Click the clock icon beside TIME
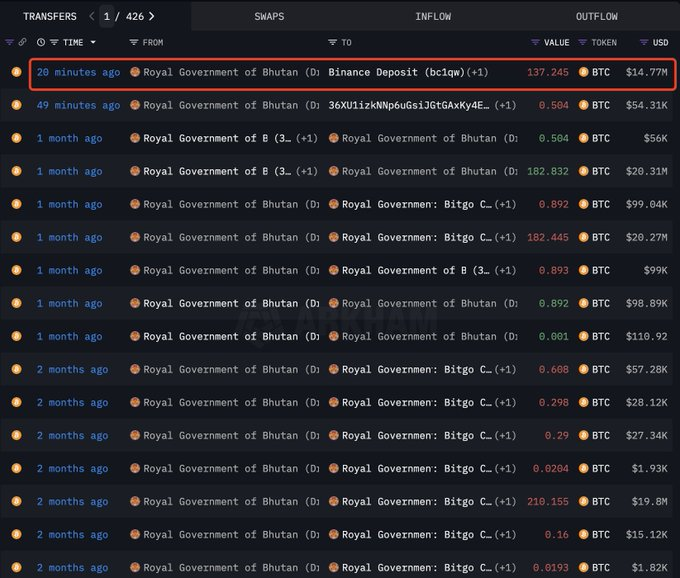 [x=41, y=42]
